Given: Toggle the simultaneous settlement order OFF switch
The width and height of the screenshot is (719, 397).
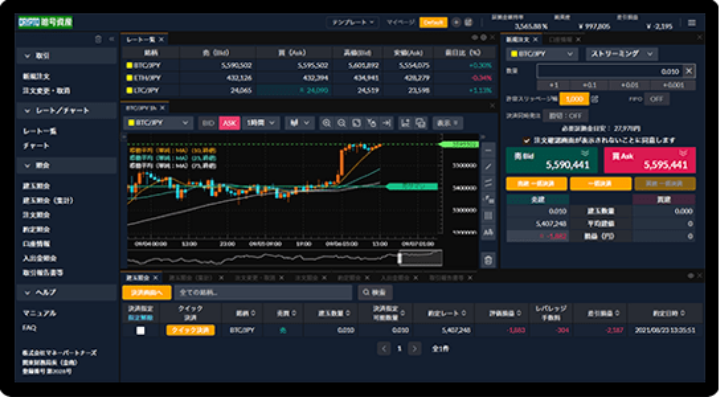Looking at the screenshot, I should [565, 116].
